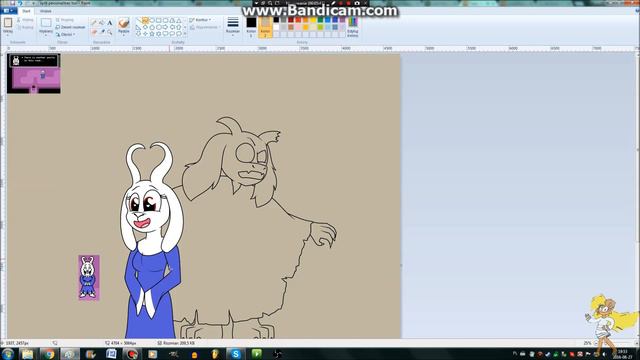Pick the Rectangle shape
The image size is (640, 360).
point(158,20)
